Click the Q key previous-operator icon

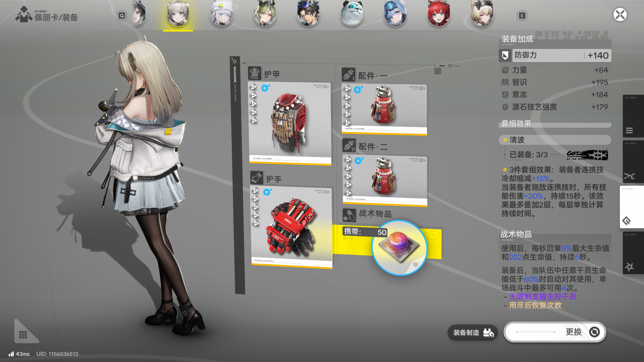(x=122, y=15)
